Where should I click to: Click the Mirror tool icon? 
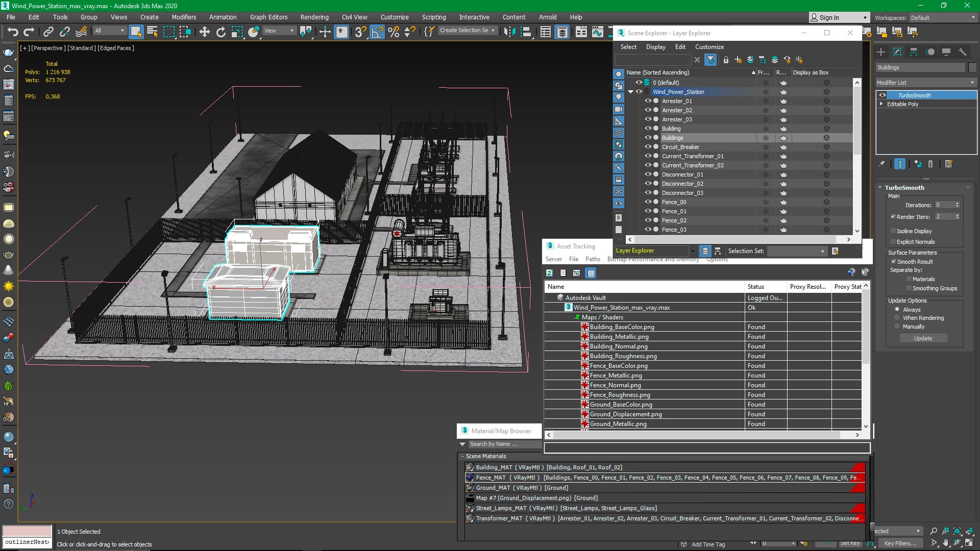pos(509,32)
